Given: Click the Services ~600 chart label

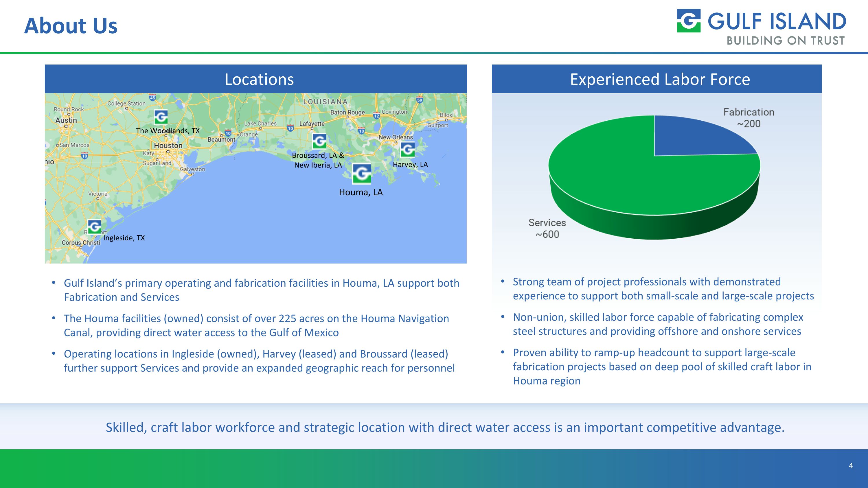Looking at the screenshot, I should click(x=547, y=228).
